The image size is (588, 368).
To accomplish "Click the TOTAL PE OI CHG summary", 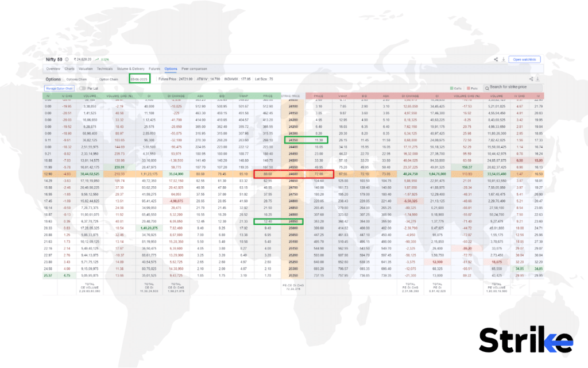I will 411,287.
